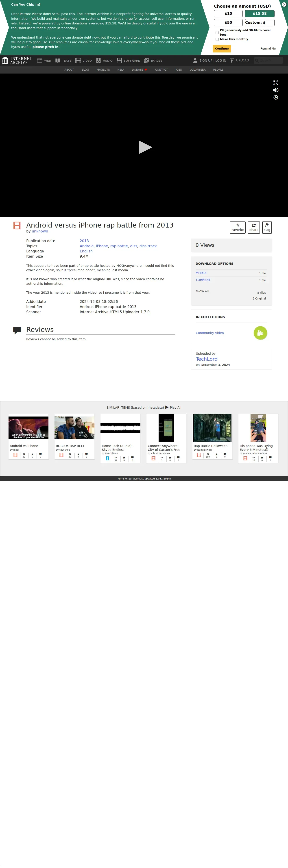288x868 pixels.
Task: Check the Make this monthly checkbox
Action: point(217,39)
